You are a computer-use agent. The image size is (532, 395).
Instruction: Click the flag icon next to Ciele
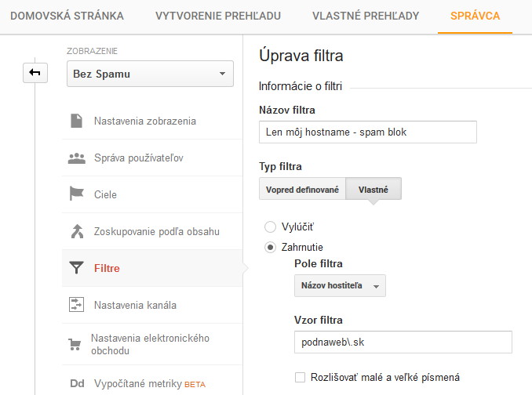pos(76,194)
